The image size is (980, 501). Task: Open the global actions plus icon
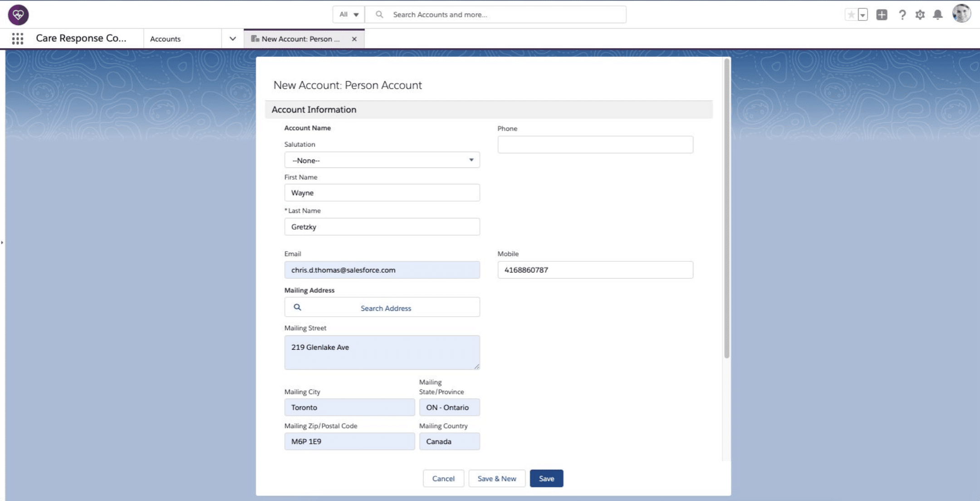[x=882, y=15]
